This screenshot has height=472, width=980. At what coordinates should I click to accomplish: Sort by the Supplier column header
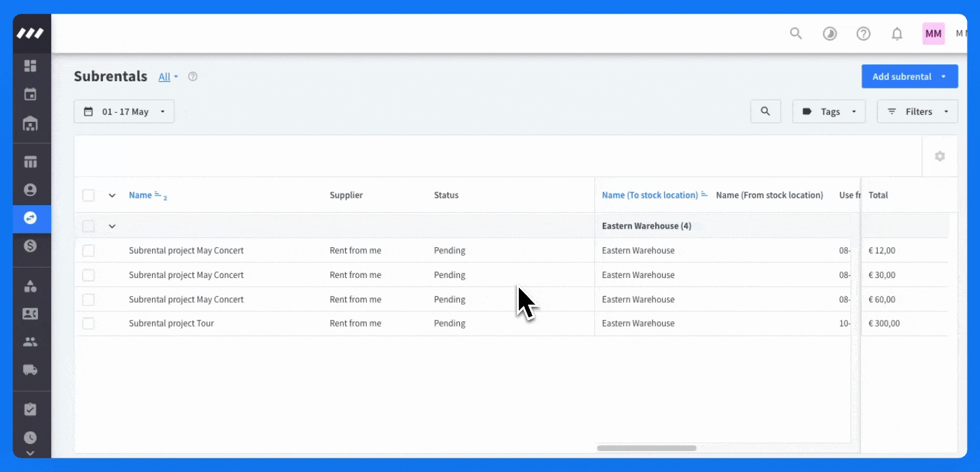346,195
